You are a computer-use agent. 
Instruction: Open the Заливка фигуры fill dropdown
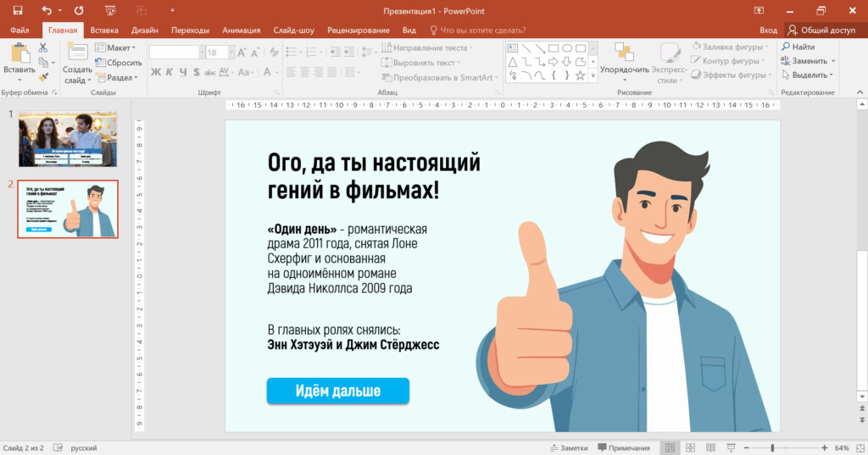[731, 47]
